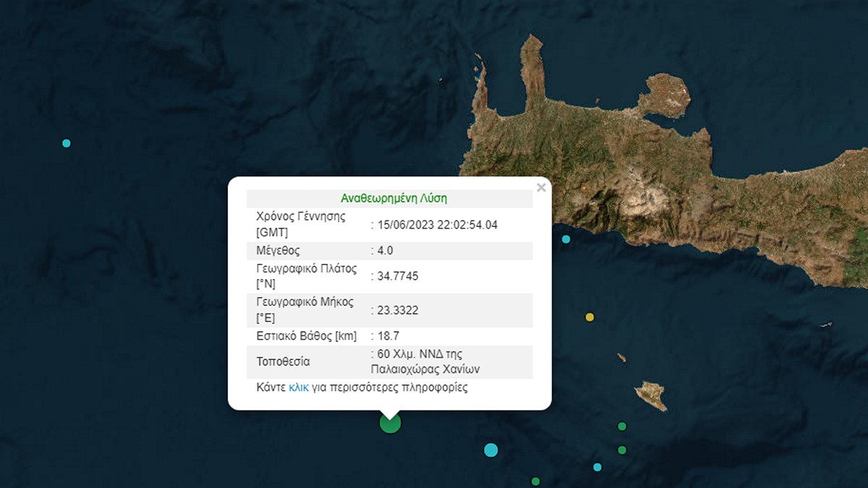This screenshot has width=868, height=488.
Task: Click the lower of two stacked green markers
Action: click(622, 450)
